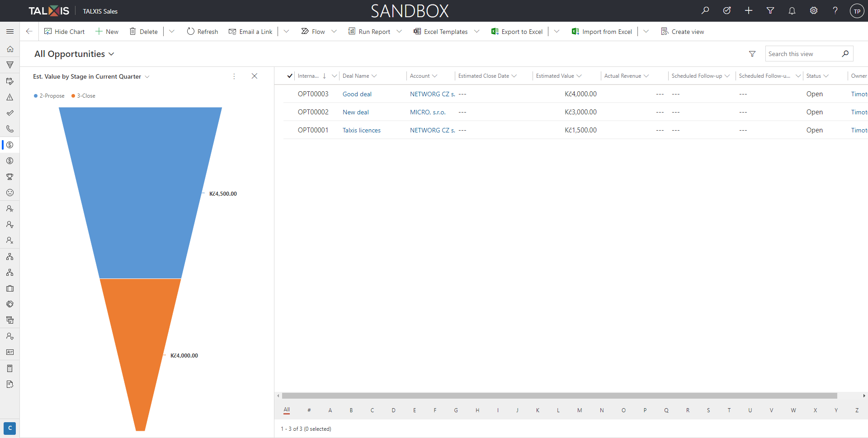Image resolution: width=868 pixels, height=438 pixels.
Task: Open the All Opportunities view selector
Action: 74,54
